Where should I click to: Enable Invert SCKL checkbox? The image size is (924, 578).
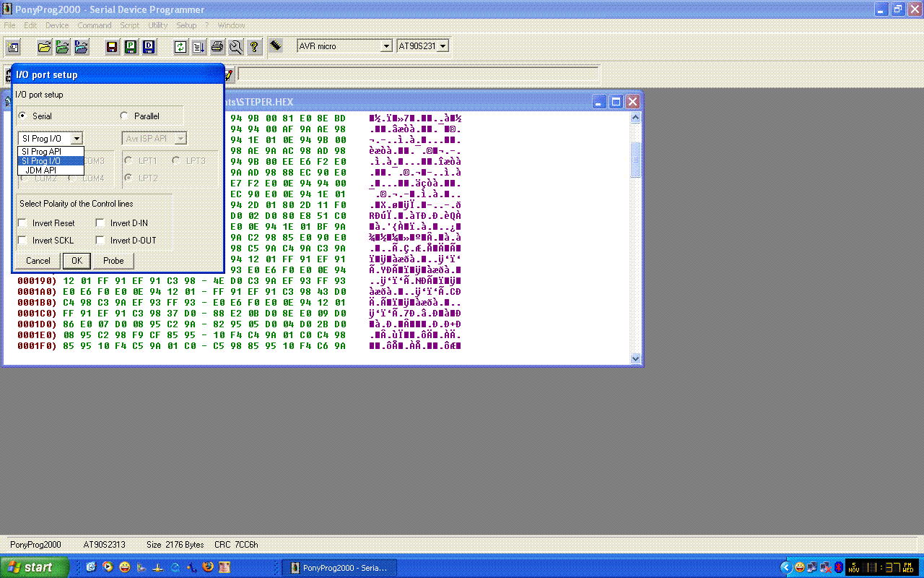point(22,241)
